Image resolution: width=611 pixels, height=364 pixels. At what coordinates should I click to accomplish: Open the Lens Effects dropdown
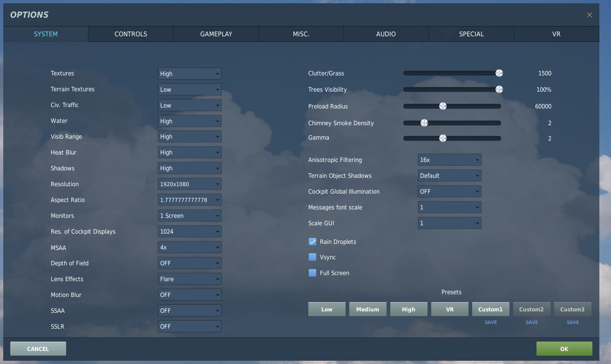coord(190,279)
